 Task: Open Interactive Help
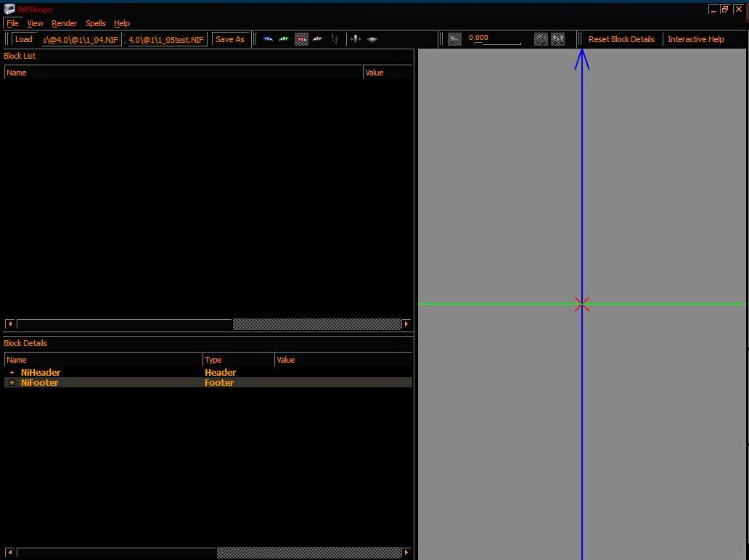(x=695, y=39)
